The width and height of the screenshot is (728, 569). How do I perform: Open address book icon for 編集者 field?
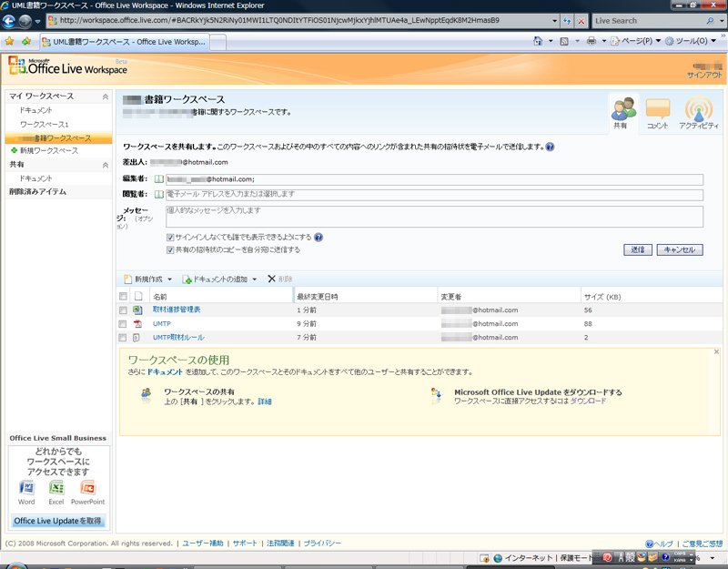pos(158,179)
